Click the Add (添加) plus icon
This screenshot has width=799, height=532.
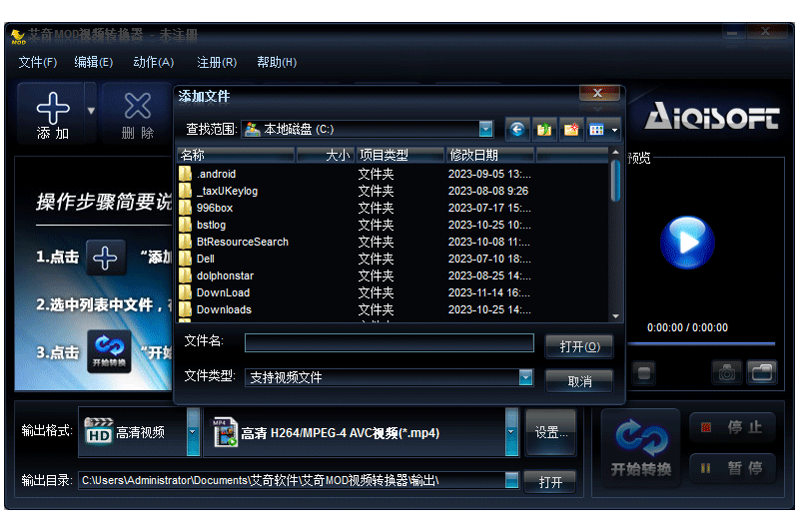[53, 108]
